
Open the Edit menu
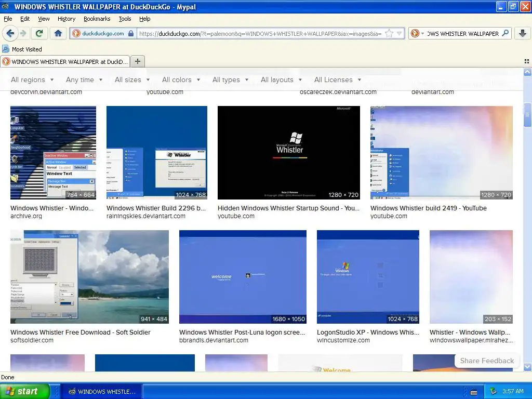tap(25, 19)
